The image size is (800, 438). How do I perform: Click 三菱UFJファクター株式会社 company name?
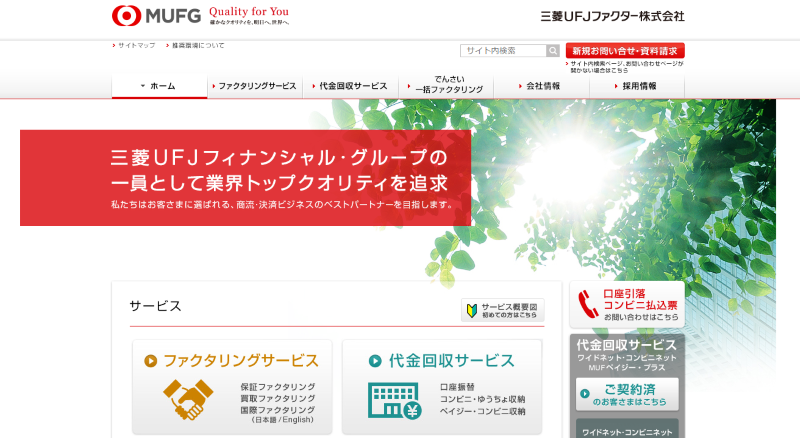click(612, 16)
